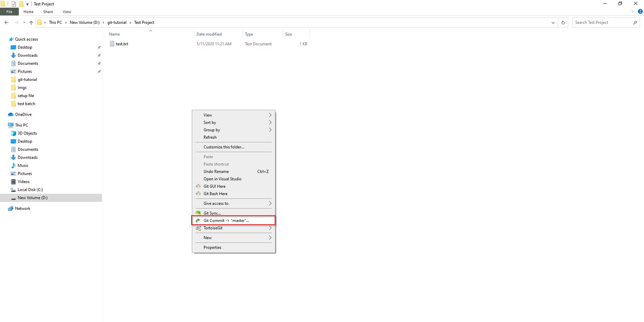Click the test.txt file icon
644x322 pixels.
click(x=112, y=44)
